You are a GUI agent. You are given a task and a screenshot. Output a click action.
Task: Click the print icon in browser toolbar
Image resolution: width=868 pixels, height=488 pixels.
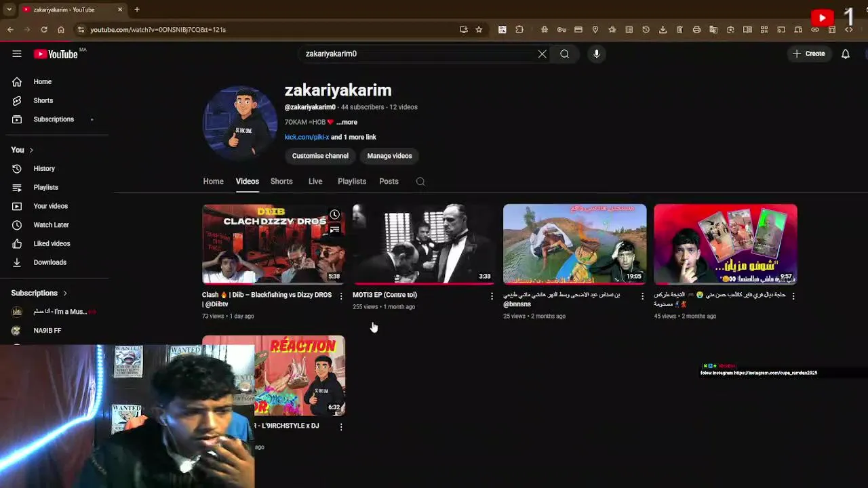pos(696,30)
